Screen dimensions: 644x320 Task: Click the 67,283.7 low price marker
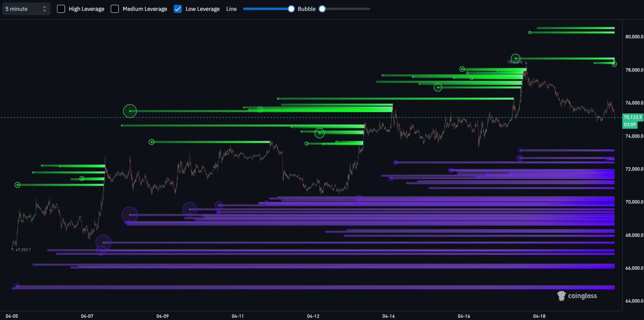click(x=23, y=250)
